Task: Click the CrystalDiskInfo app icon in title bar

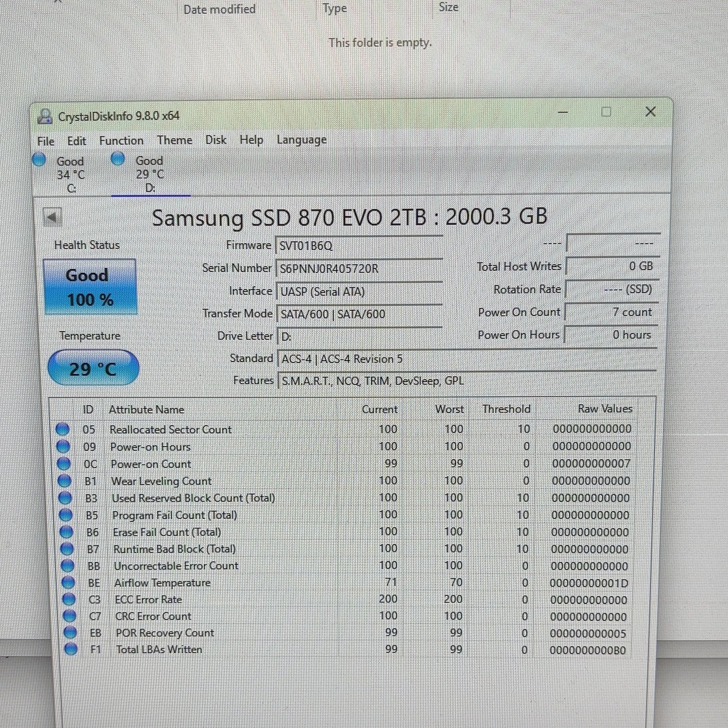Action: (45, 116)
